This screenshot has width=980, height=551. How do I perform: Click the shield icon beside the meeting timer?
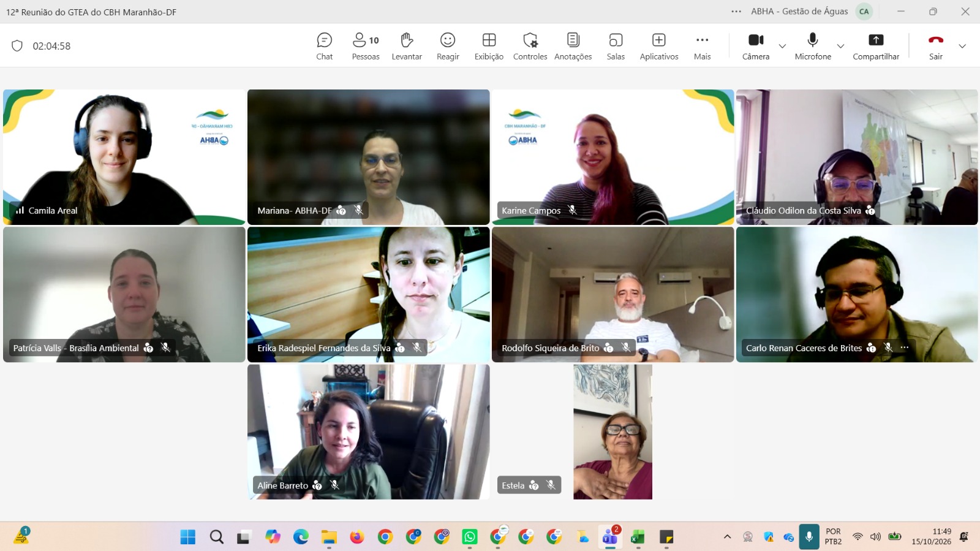17,46
